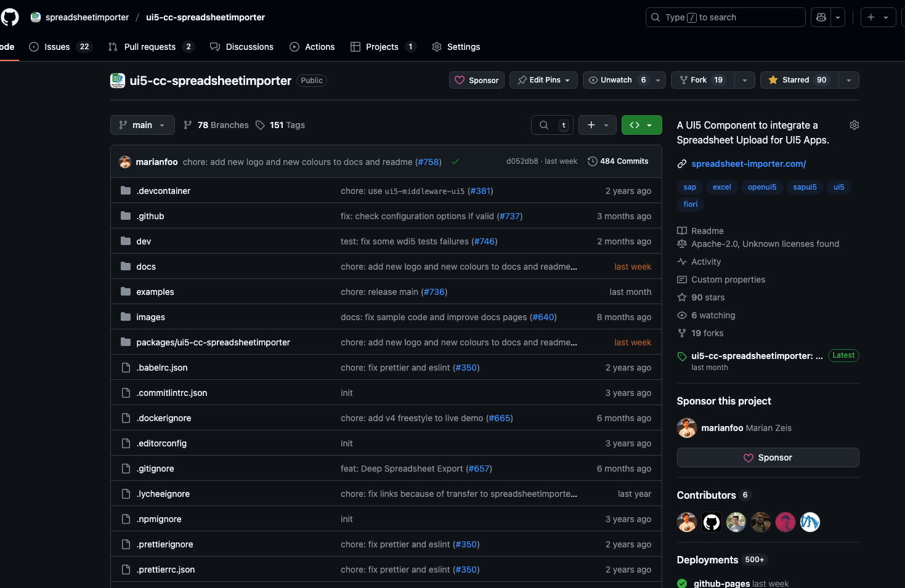Open the green Code button
The height and width of the screenshot is (588, 905).
tap(641, 125)
